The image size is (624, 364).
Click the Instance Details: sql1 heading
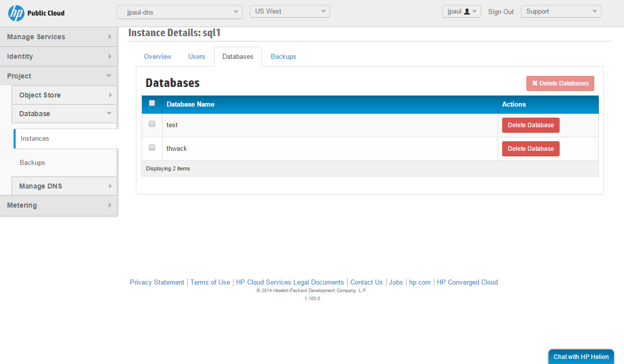point(175,33)
